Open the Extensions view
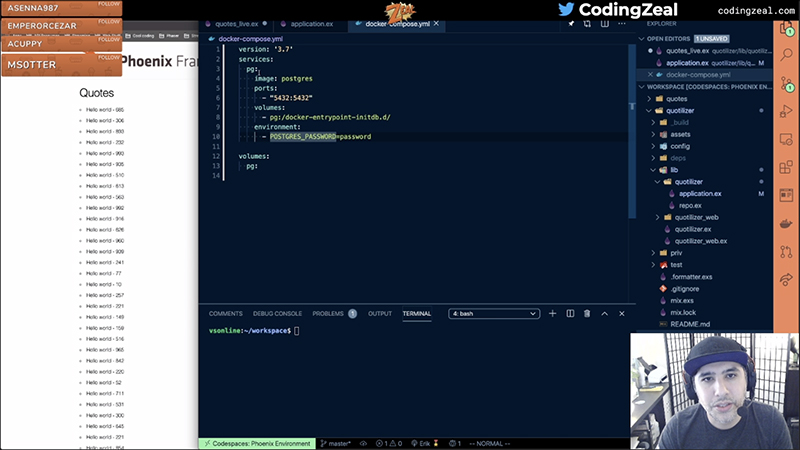This screenshot has height=450, width=800. click(786, 167)
